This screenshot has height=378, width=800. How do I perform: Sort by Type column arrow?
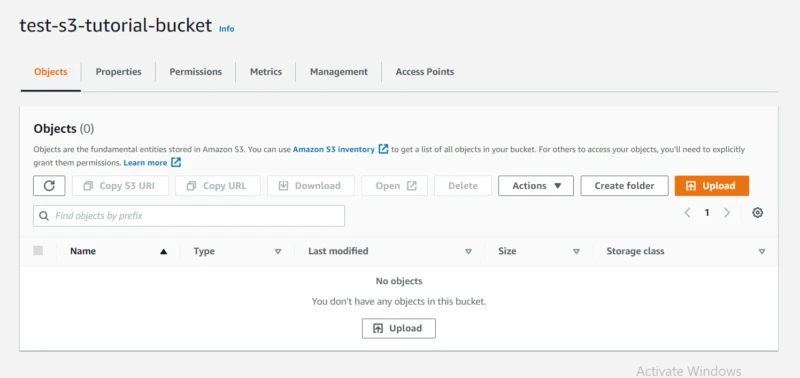278,251
